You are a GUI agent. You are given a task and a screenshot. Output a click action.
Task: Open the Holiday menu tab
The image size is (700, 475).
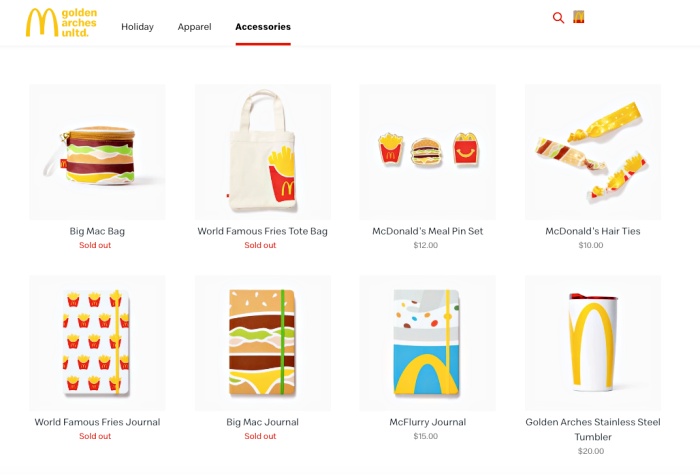click(138, 27)
